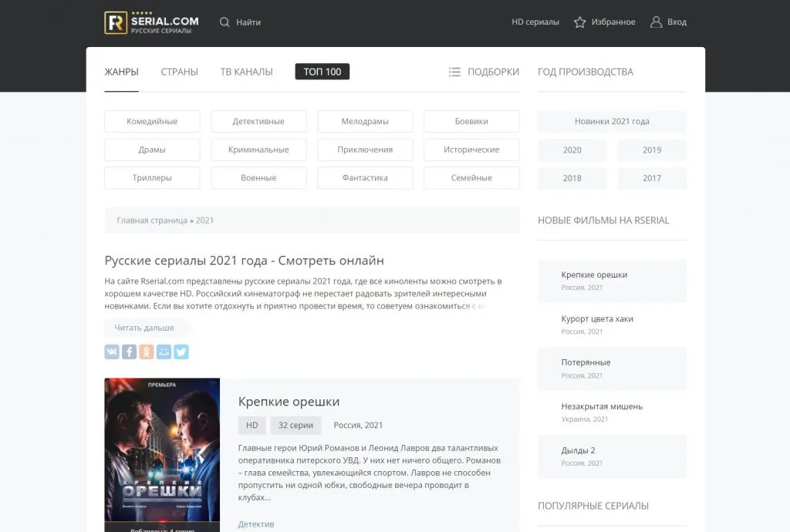Open the ТВ каналы tab
This screenshot has height=532, width=790.
246,72
